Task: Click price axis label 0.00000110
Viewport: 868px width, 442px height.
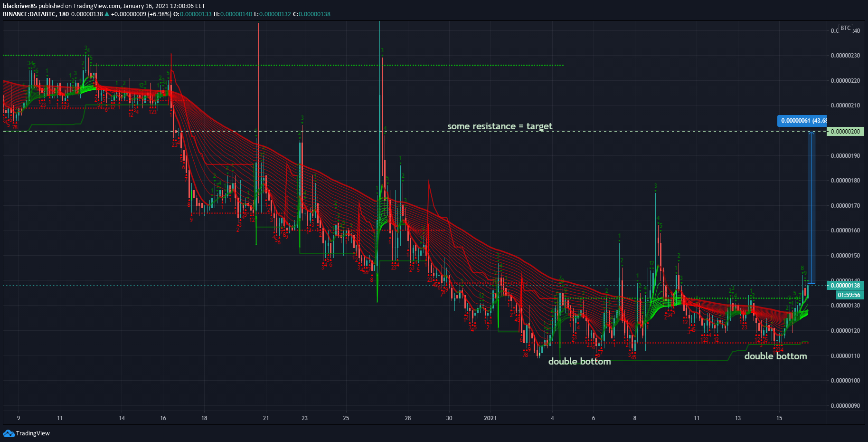Action: 845,356
